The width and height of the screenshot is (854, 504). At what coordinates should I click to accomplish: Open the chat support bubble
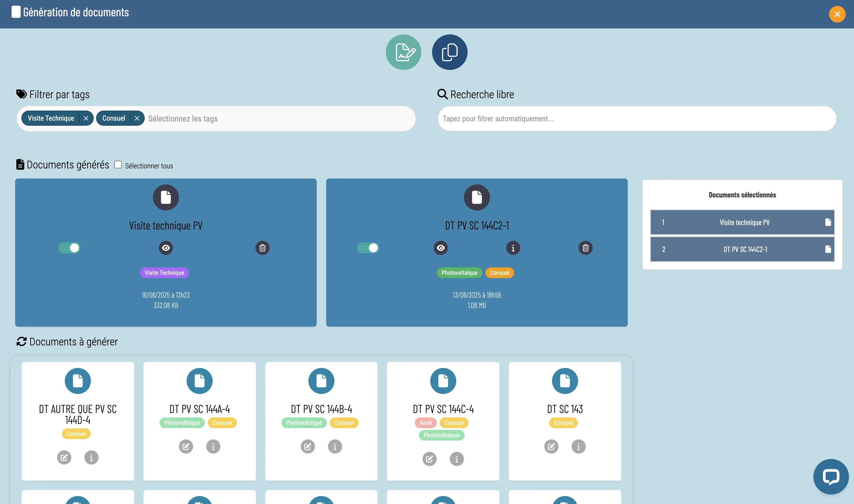(831, 476)
